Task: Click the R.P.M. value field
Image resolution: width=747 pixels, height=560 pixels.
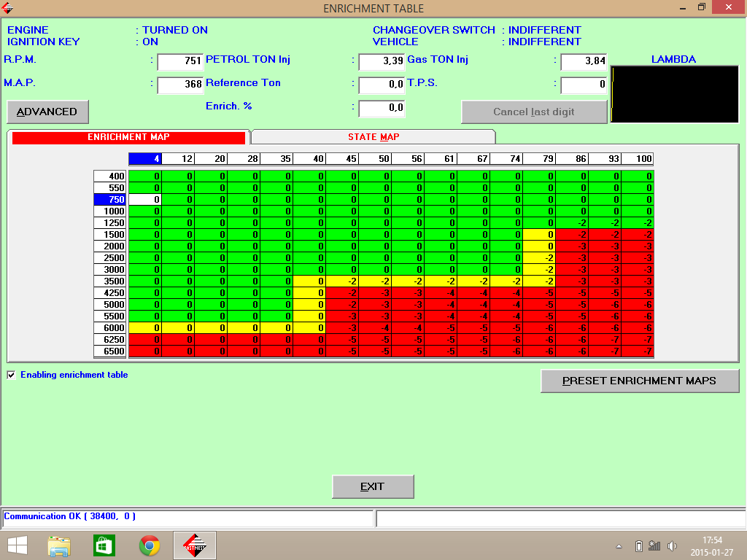Action: pyautogui.click(x=180, y=61)
